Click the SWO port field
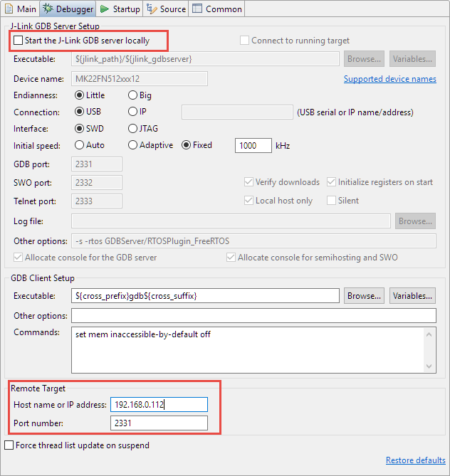Viewport: 450px width, 476px height. click(97, 183)
